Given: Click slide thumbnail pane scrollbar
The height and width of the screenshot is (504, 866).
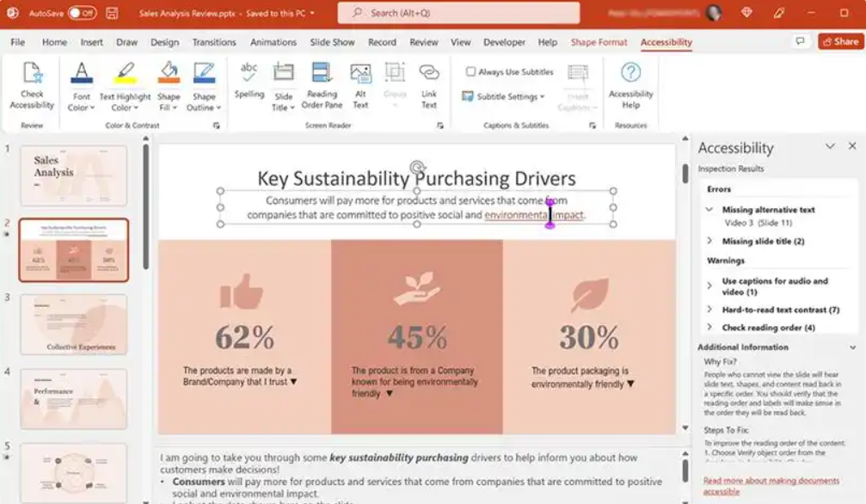Looking at the screenshot, I should [146, 207].
